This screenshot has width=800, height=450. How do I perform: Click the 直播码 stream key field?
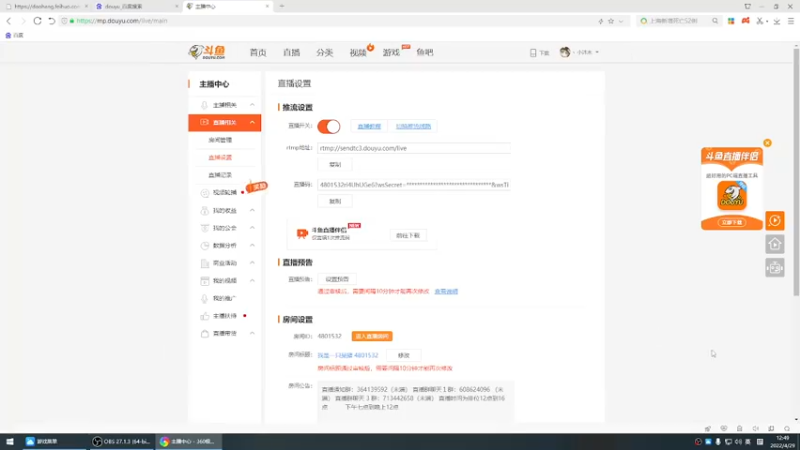(x=414, y=185)
